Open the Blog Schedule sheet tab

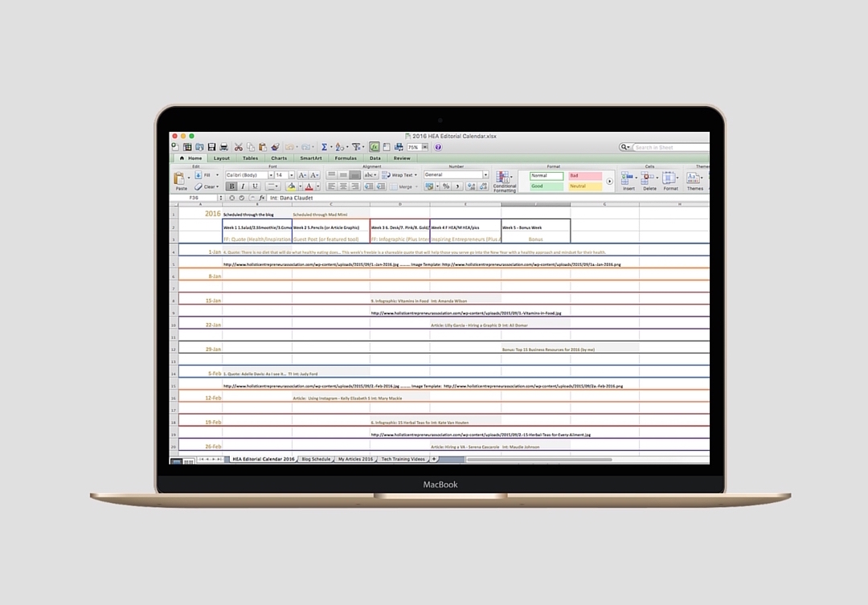[316, 459]
